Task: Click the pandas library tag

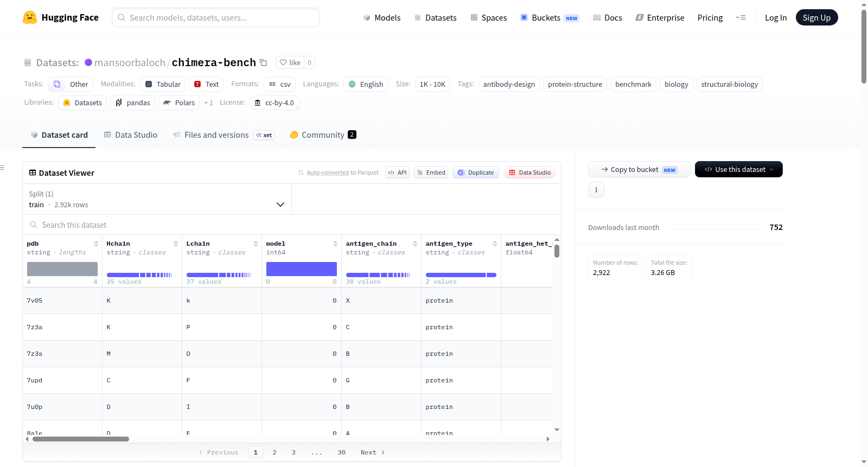Action: [x=133, y=103]
